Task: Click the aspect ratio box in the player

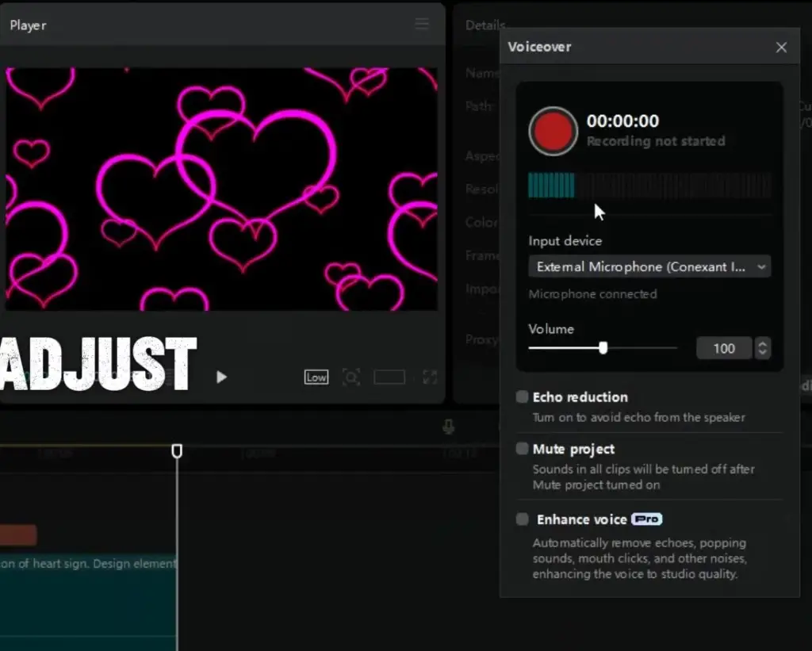Action: point(389,377)
